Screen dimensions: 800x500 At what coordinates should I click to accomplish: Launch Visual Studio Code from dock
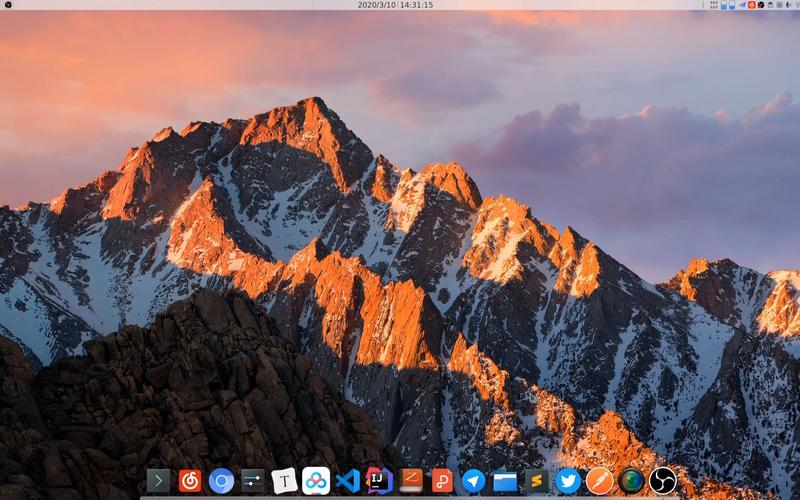pos(348,481)
